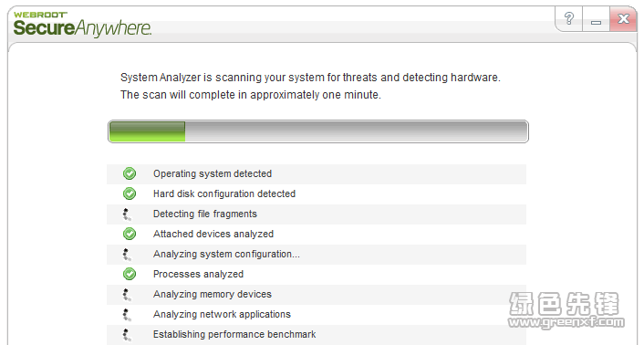
Task: Select the Processes analyzed row text
Action: tap(198, 274)
